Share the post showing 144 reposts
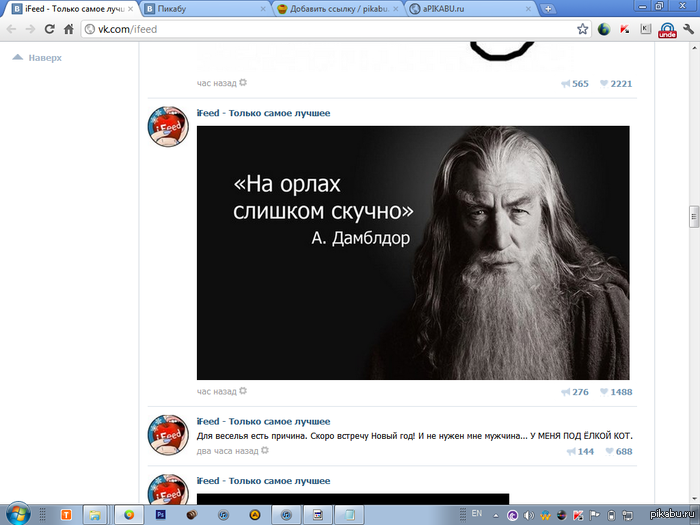This screenshot has width=700, height=525. [x=580, y=451]
